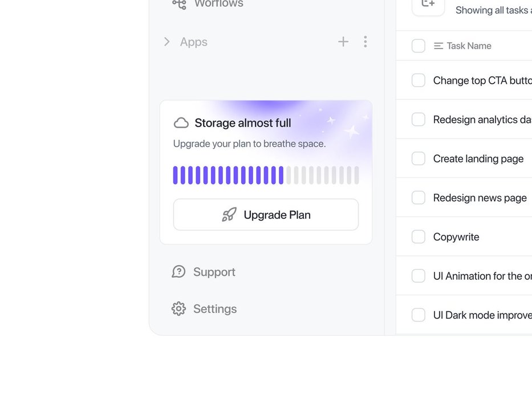
Task: Click the add folder icon button
Action: tap(428, 5)
